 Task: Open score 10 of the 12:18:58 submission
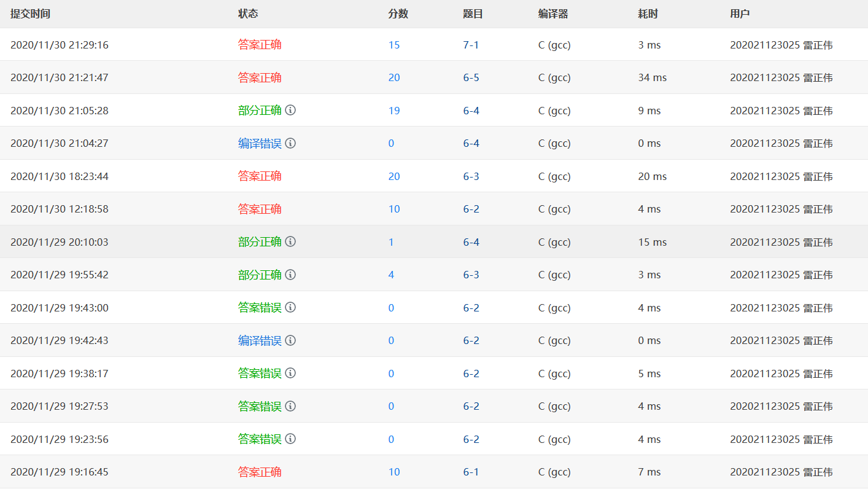point(394,209)
